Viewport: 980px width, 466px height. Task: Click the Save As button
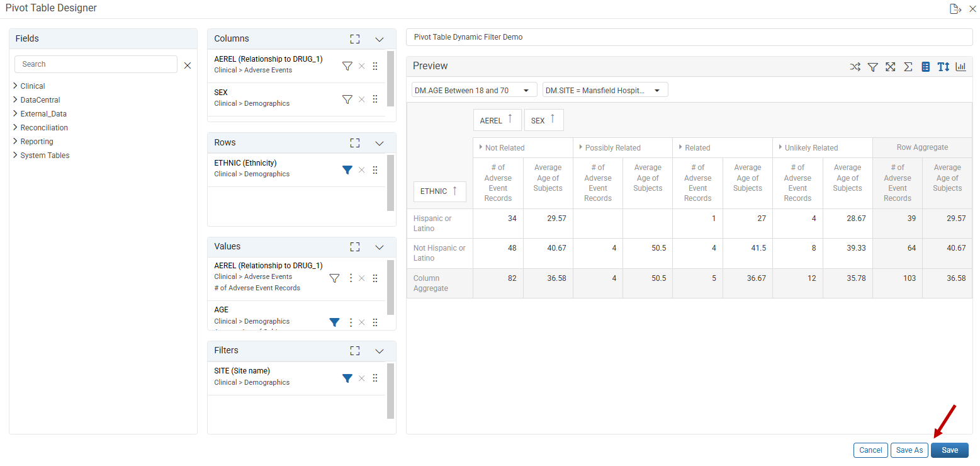910,450
